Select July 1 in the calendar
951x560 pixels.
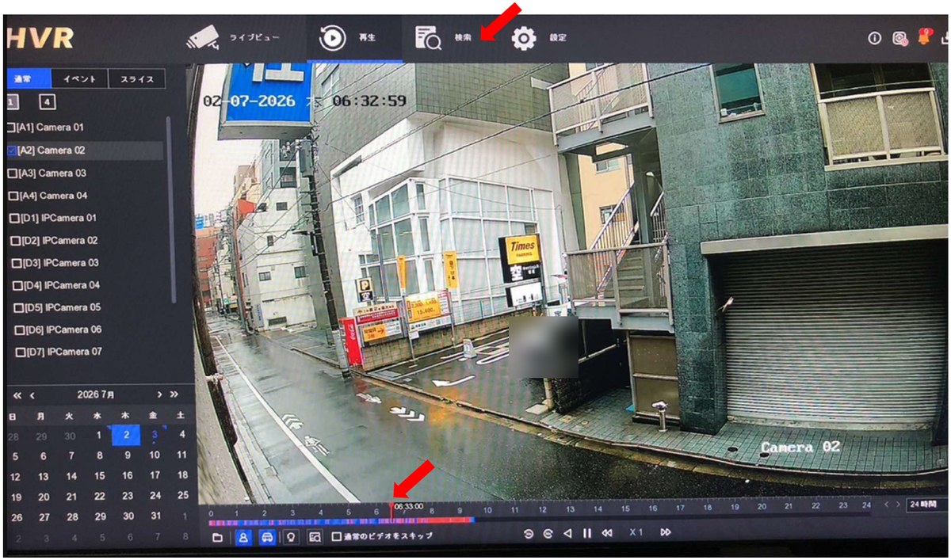(98, 434)
